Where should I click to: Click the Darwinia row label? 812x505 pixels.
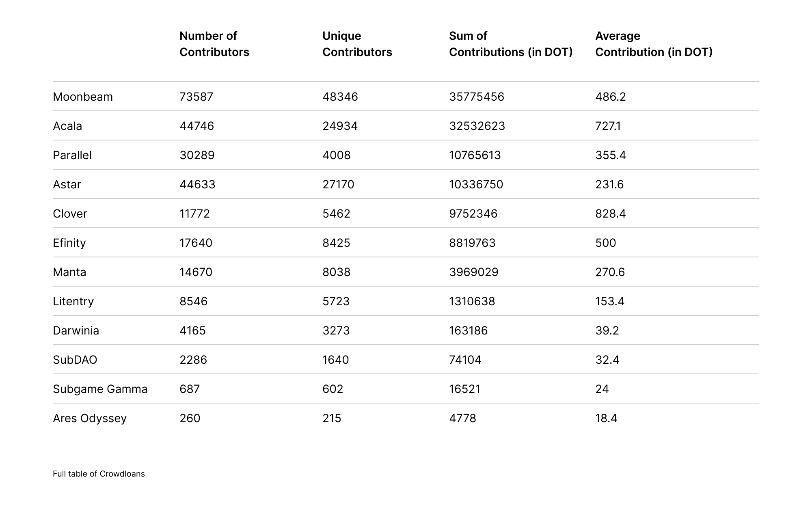(x=76, y=330)
